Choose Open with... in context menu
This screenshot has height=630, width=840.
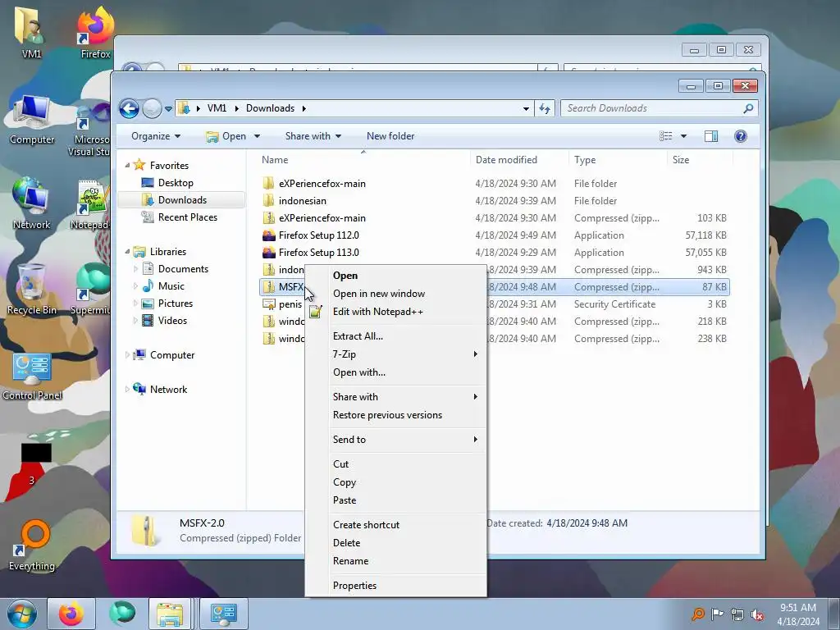tap(396, 372)
